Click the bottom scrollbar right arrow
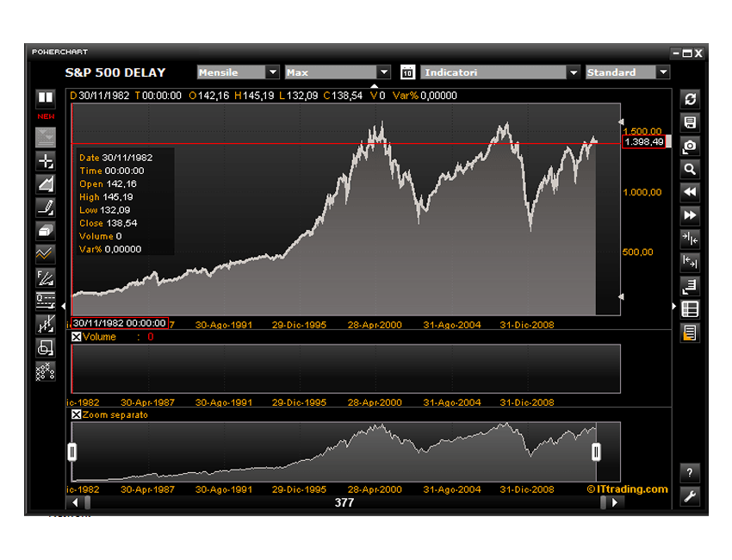Screen dimensions: 732x560 point(615,502)
